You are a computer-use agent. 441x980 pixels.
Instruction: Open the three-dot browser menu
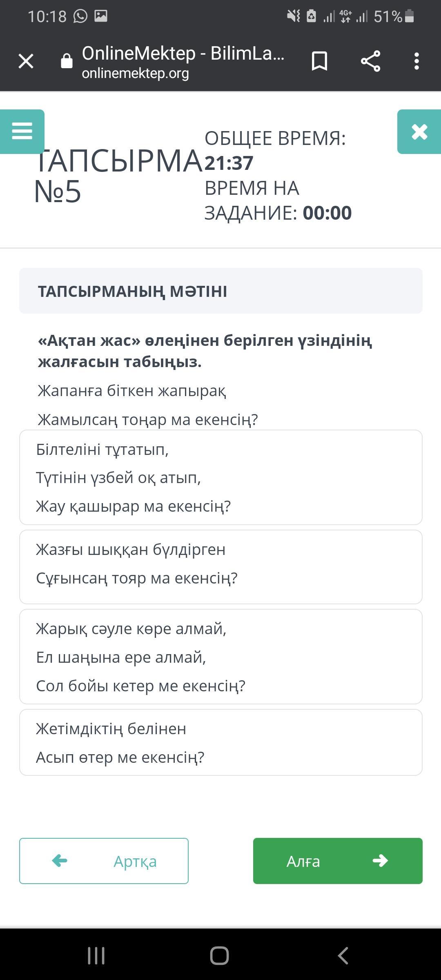point(416,61)
